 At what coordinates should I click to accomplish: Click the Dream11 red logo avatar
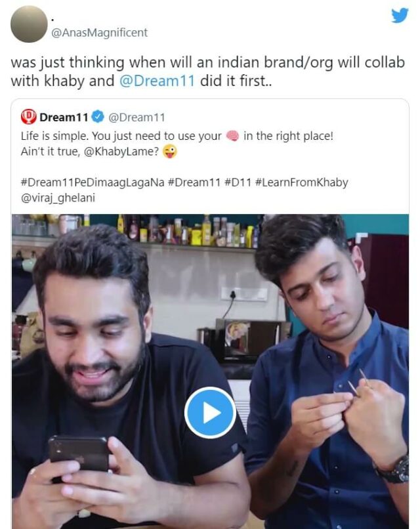[29, 117]
